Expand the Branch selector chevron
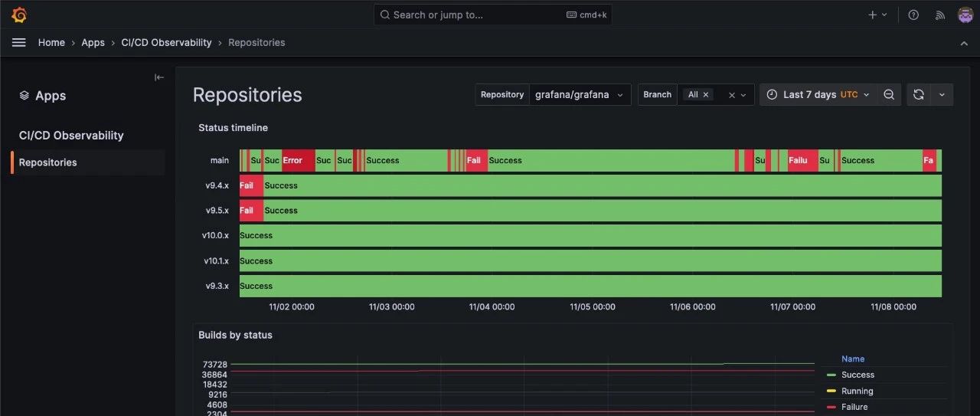 pos(743,95)
